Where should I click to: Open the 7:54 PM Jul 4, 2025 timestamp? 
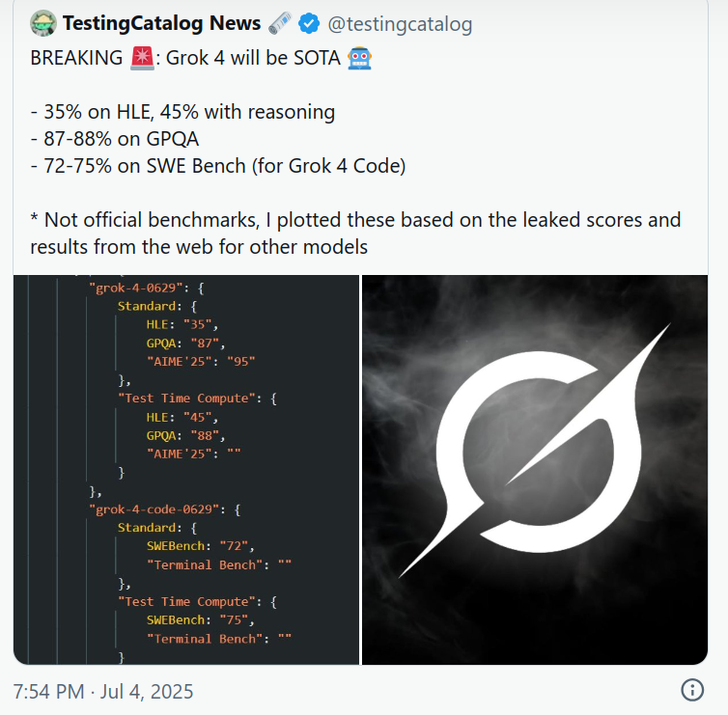coord(103,691)
